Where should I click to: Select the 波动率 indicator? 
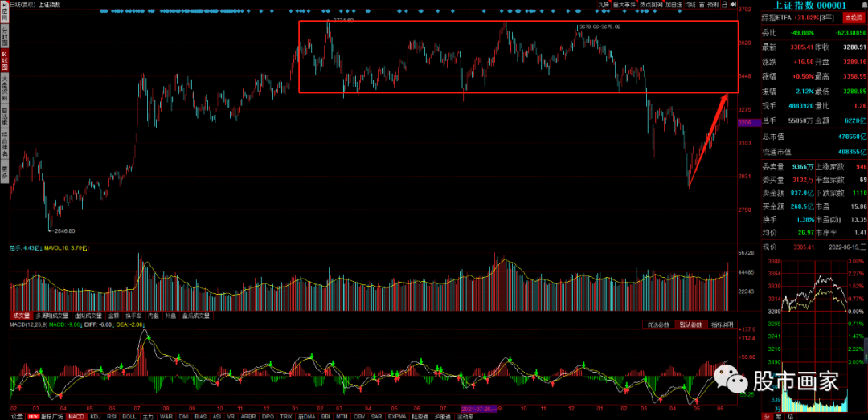point(464,416)
